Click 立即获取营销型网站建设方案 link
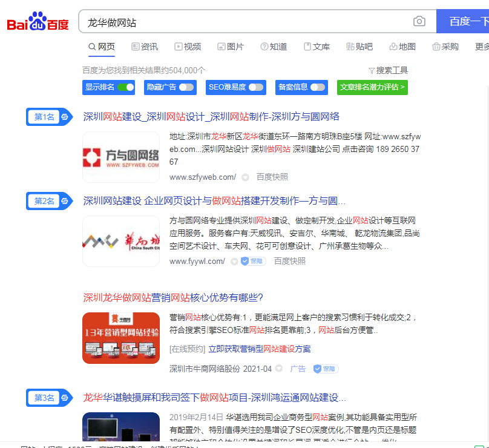This screenshot has height=448, width=489. click(260, 349)
